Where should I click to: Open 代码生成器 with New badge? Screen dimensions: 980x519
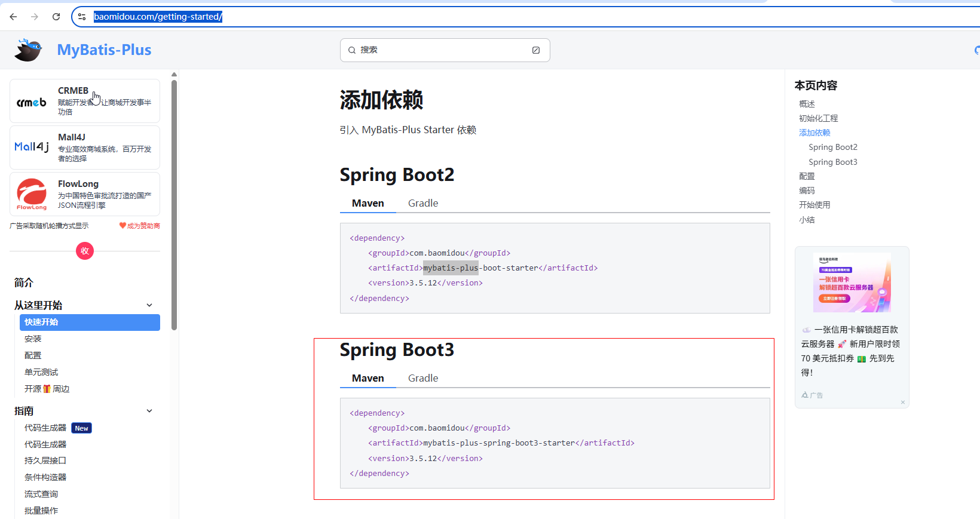45,428
